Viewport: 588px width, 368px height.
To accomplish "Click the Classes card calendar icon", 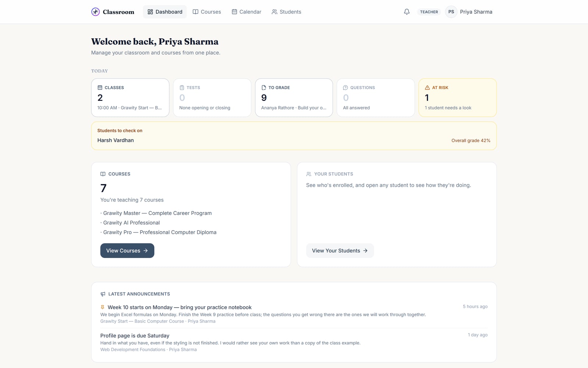I will (100, 88).
